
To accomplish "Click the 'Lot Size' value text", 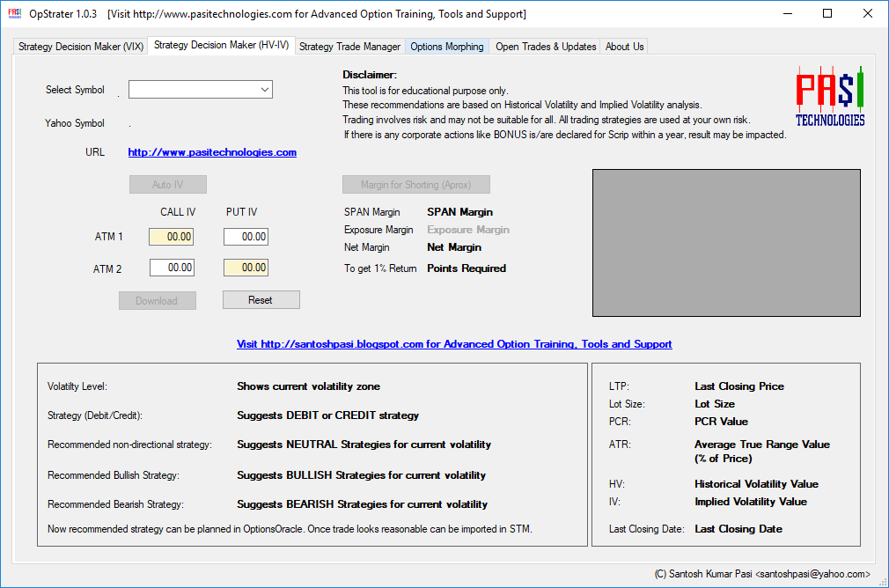I will pos(715,404).
